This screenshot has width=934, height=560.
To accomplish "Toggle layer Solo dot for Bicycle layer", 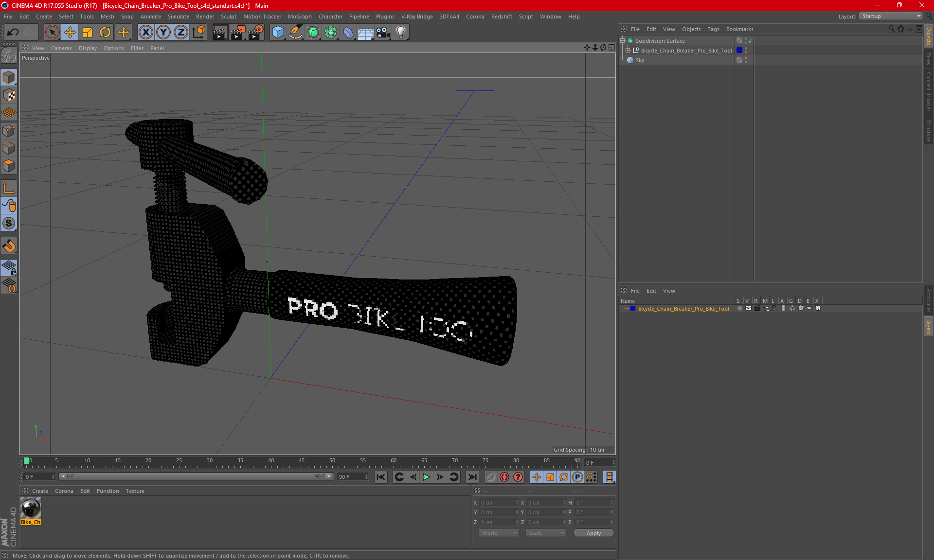I will 739,308.
